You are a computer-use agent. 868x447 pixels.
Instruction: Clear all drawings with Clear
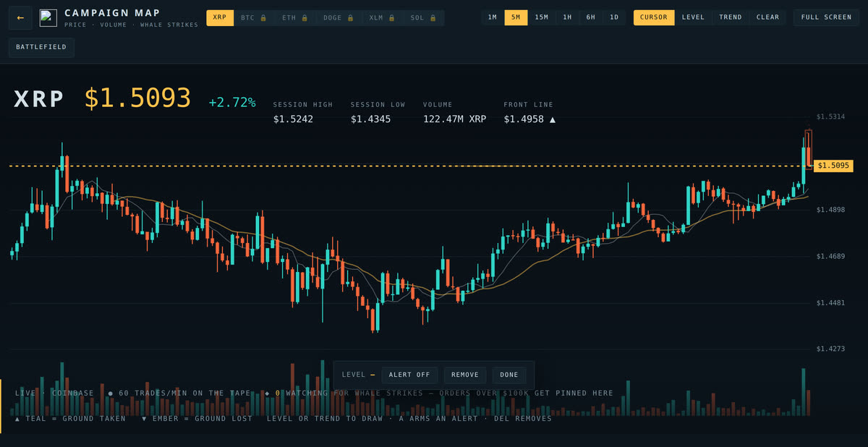768,17
